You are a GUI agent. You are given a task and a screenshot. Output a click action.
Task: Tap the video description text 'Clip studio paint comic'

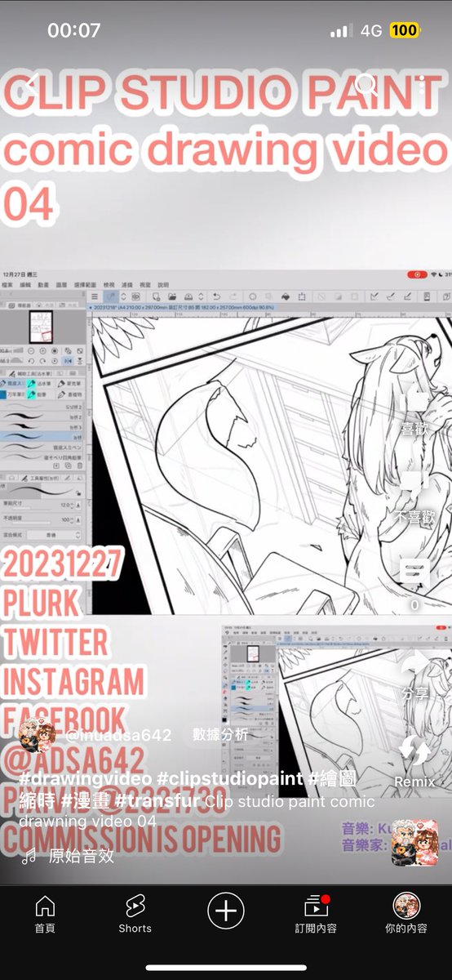pyautogui.click(x=290, y=800)
